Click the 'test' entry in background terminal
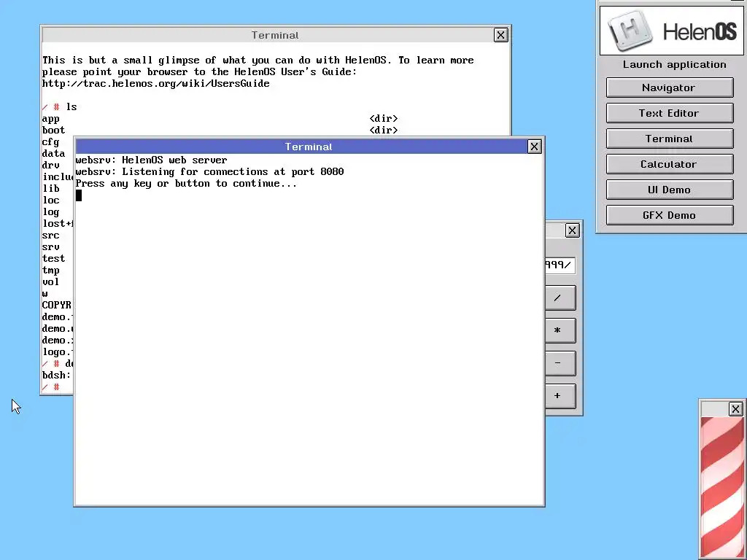The width and height of the screenshot is (747, 560). 53,259
